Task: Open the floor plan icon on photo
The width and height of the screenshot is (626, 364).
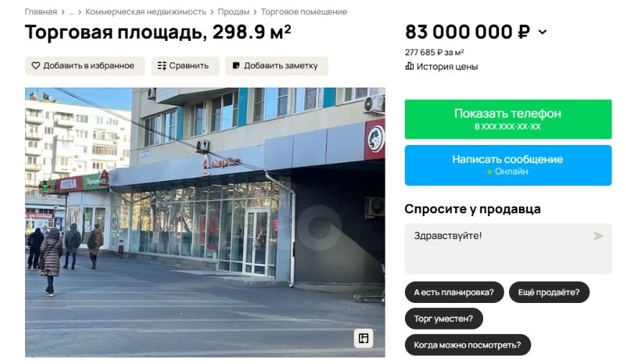Action: [363, 338]
